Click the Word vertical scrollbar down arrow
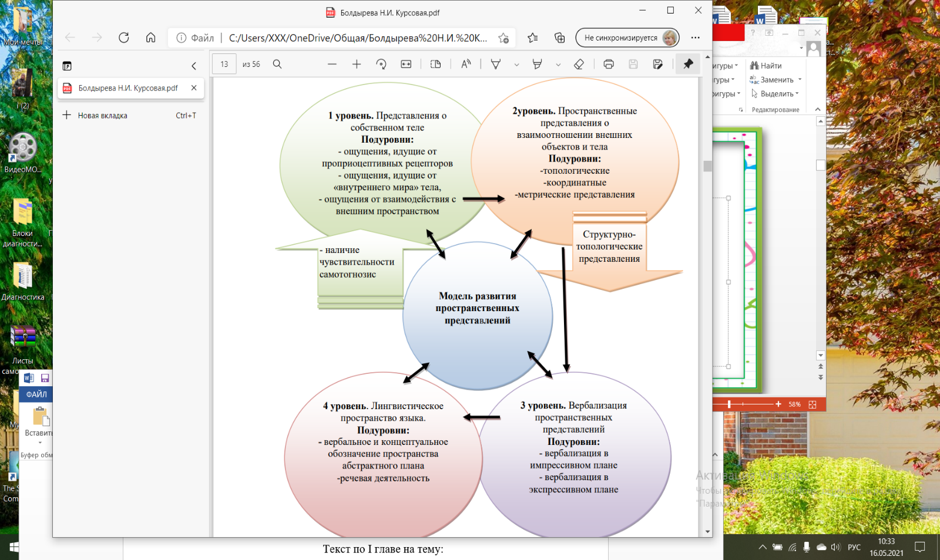 click(821, 355)
